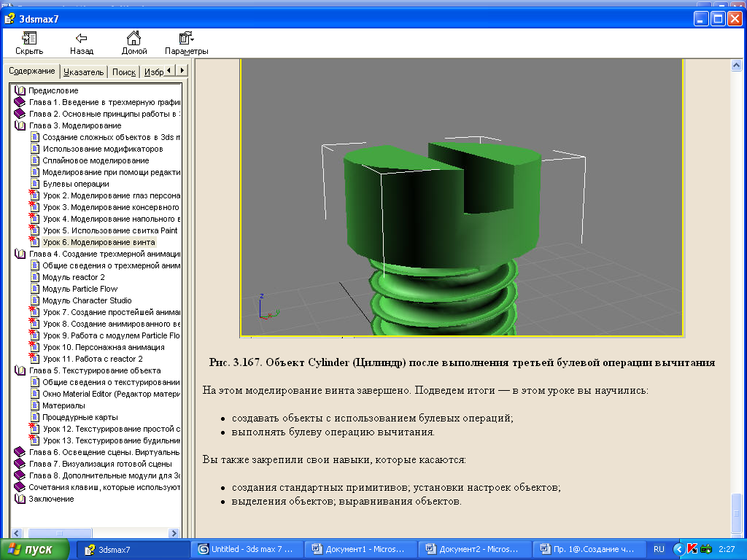Open the Заключение book icon
This screenshot has width=747, height=560.
click(x=20, y=499)
